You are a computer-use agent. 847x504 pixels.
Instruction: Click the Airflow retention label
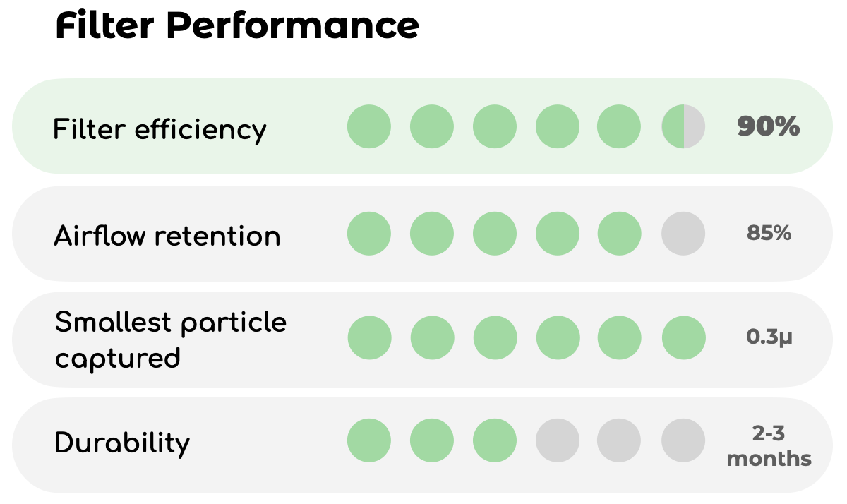pyautogui.click(x=167, y=235)
